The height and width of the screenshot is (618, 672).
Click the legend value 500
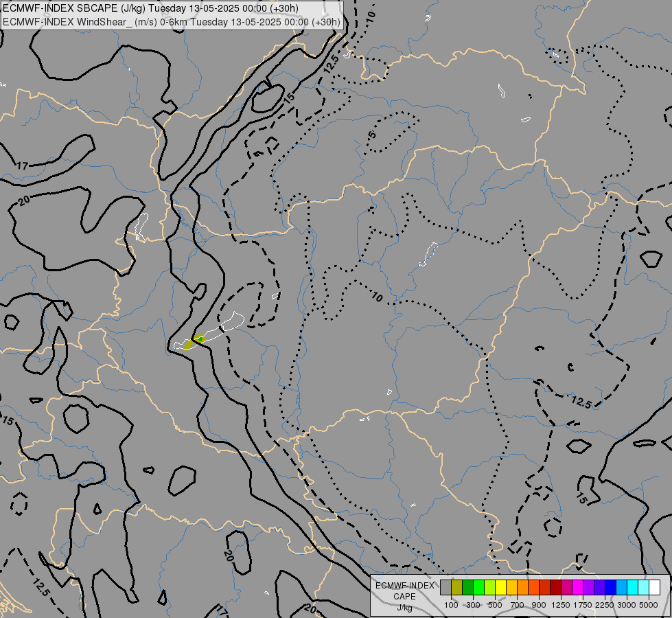click(x=495, y=605)
